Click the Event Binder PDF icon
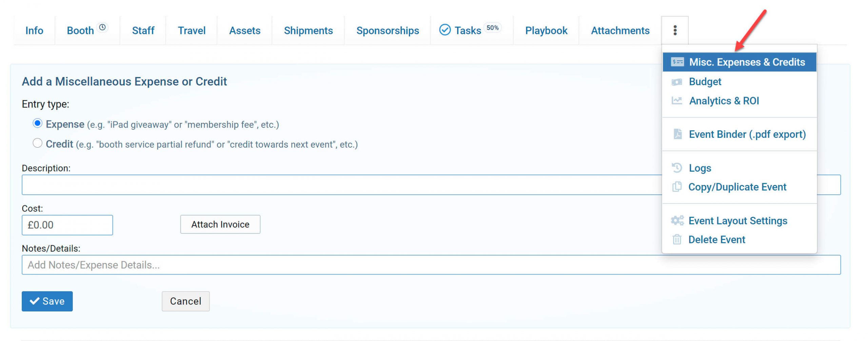This screenshot has width=868, height=341. [677, 134]
